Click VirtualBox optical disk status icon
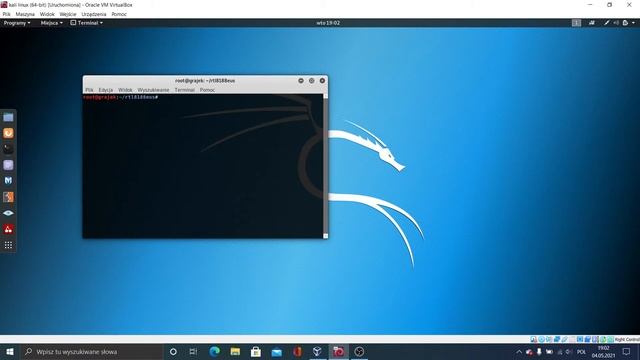 (x=542, y=339)
